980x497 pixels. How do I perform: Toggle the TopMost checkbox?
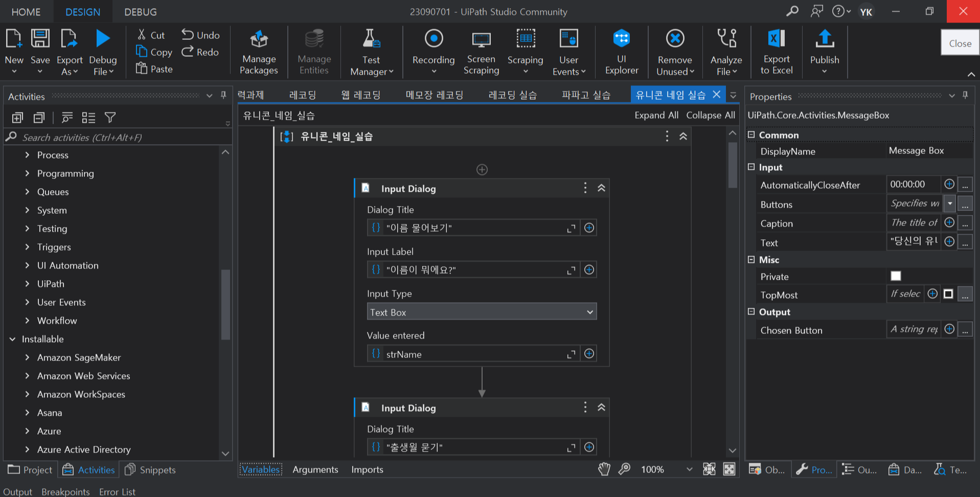point(948,294)
